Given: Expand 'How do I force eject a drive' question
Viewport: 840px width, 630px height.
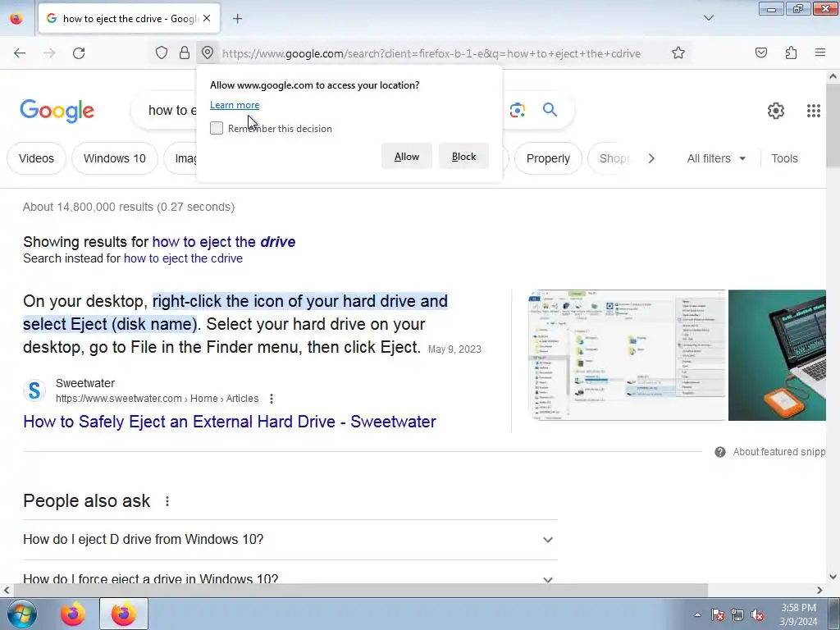Looking at the screenshot, I should click(290, 579).
